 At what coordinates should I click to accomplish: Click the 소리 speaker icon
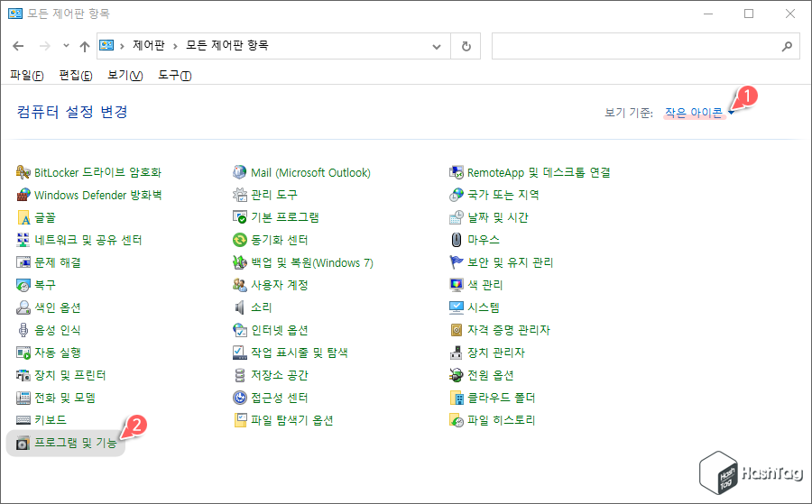pyautogui.click(x=239, y=307)
